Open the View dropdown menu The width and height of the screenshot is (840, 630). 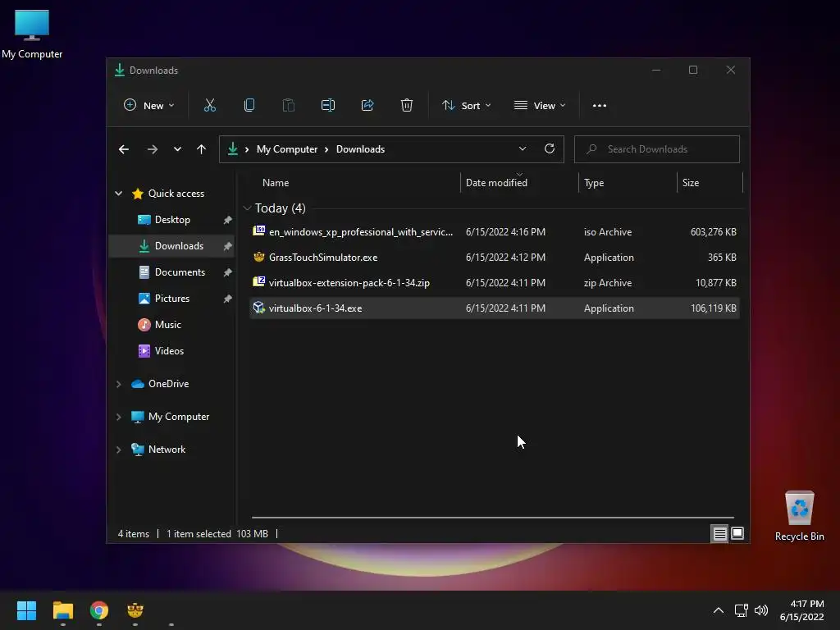click(540, 106)
